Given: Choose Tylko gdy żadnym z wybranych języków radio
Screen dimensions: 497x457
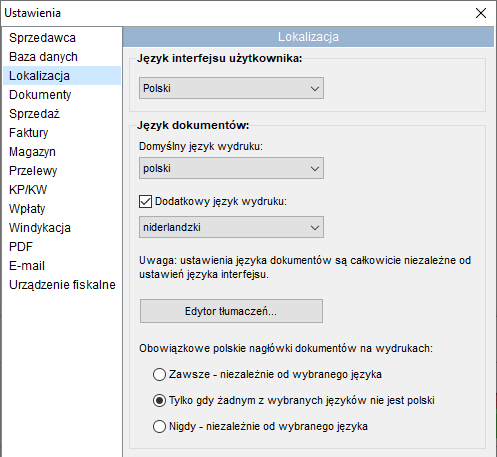Looking at the screenshot, I should (x=159, y=400).
